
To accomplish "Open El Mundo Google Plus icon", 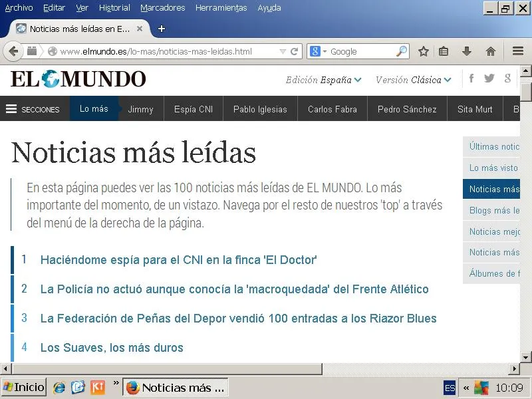I will [507, 78].
